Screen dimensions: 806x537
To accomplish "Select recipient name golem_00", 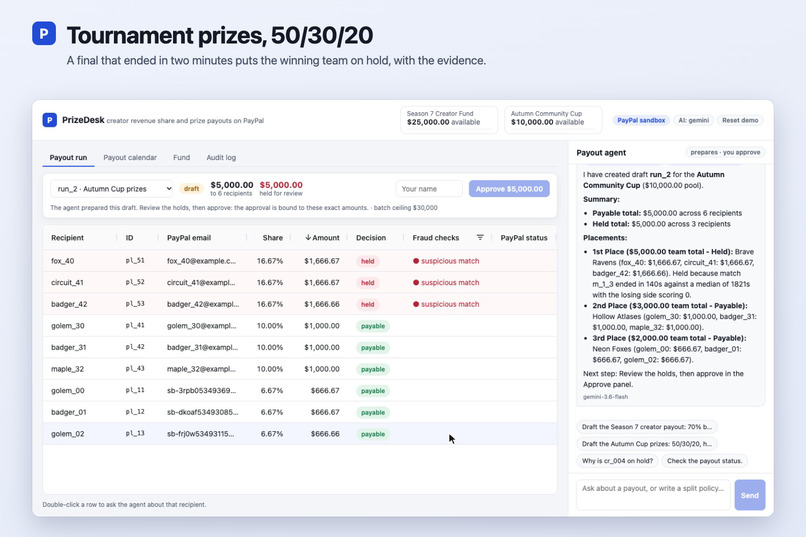I will coord(68,391).
